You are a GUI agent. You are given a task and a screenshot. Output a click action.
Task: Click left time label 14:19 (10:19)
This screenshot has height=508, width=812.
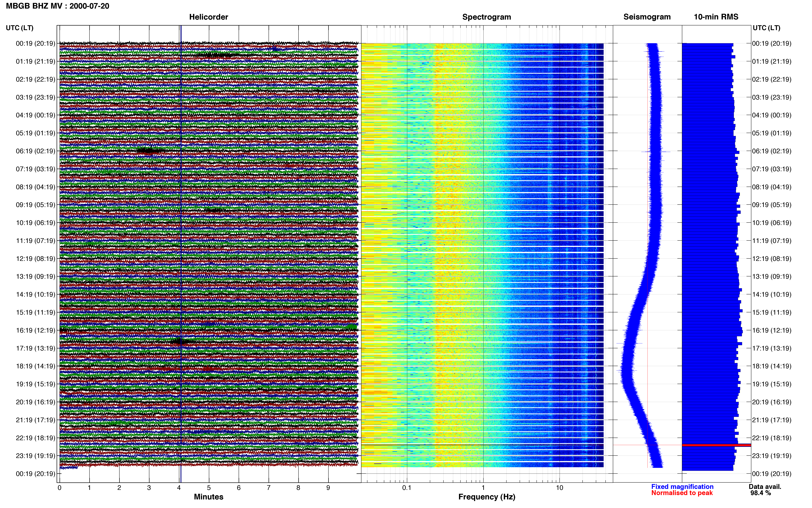point(35,295)
